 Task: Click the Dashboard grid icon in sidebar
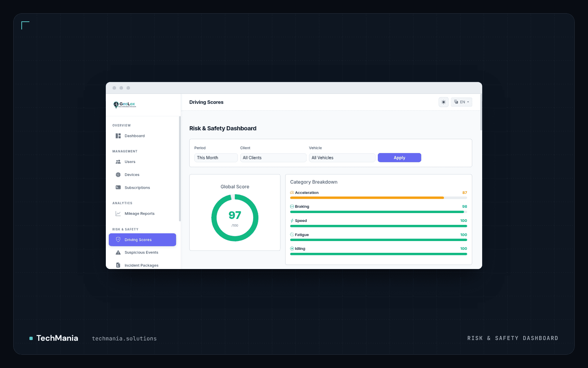click(118, 136)
